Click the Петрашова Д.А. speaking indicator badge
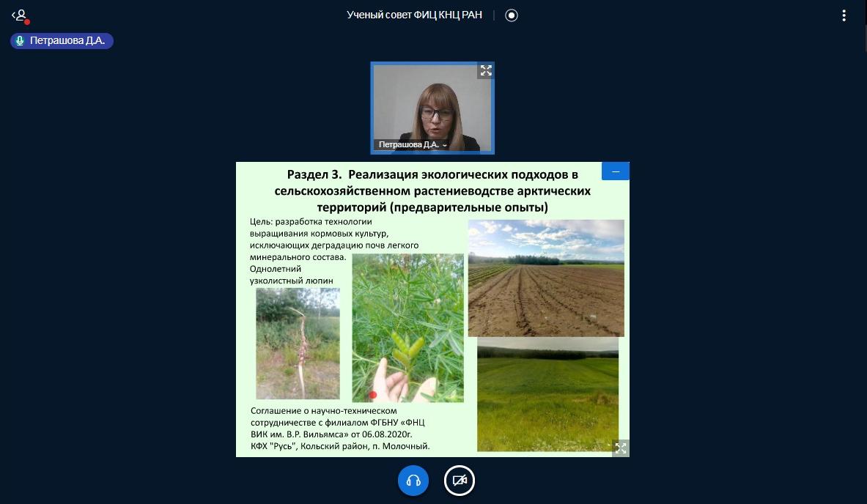 [62, 41]
